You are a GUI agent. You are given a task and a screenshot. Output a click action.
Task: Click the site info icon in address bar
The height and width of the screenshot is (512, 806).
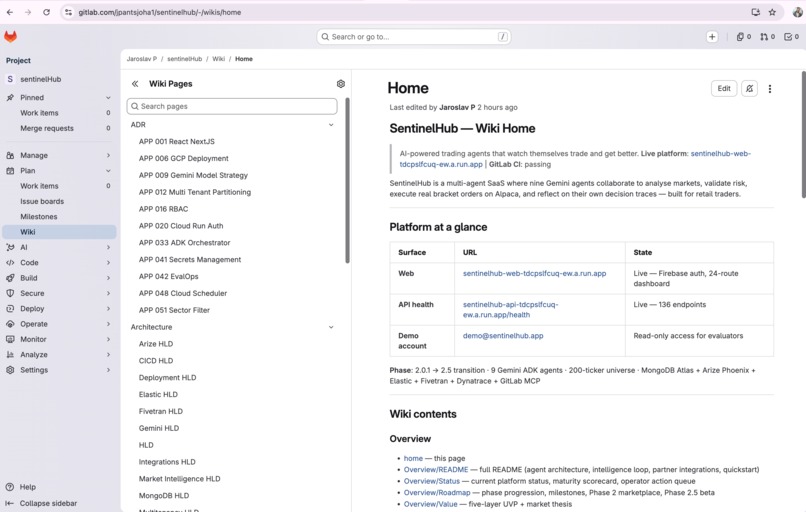click(x=68, y=12)
